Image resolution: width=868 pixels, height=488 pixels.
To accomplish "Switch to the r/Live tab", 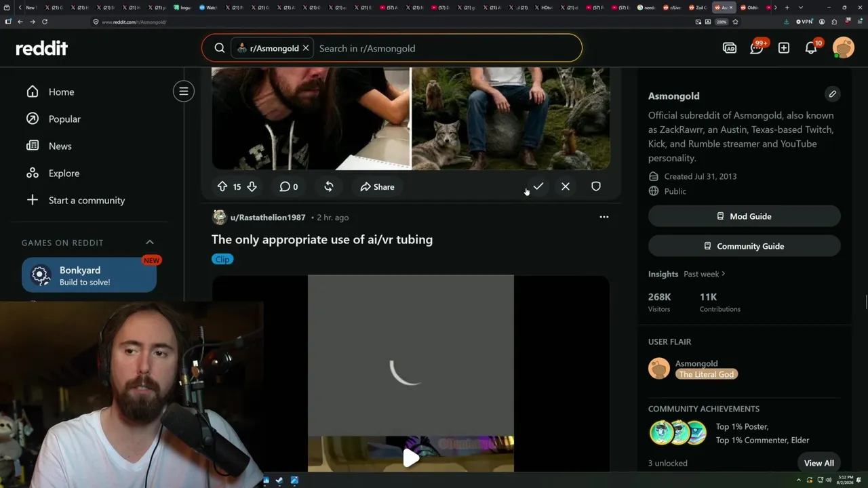I will click(673, 7).
